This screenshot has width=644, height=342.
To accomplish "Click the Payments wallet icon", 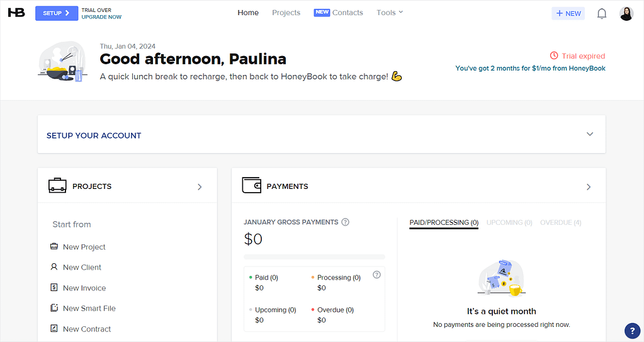I will point(251,185).
